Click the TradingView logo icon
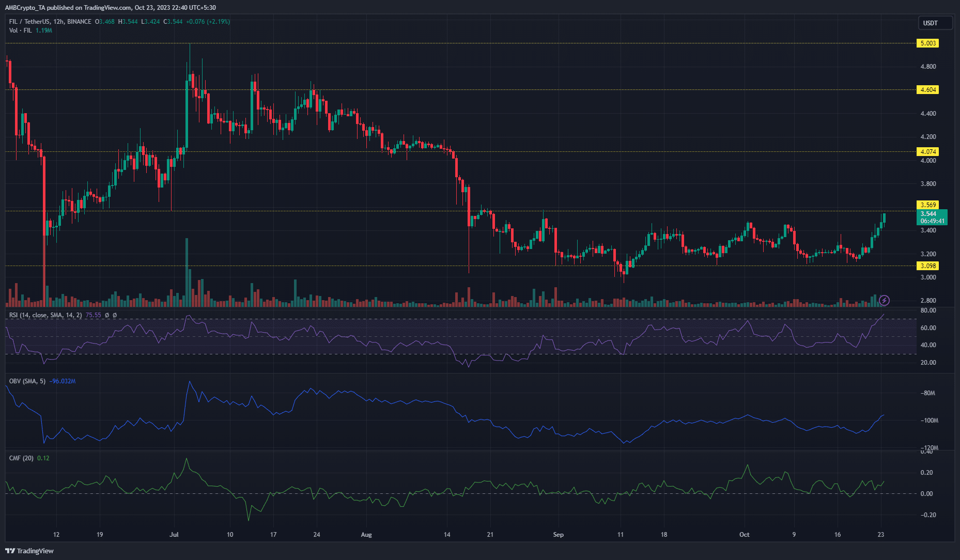 [10, 551]
